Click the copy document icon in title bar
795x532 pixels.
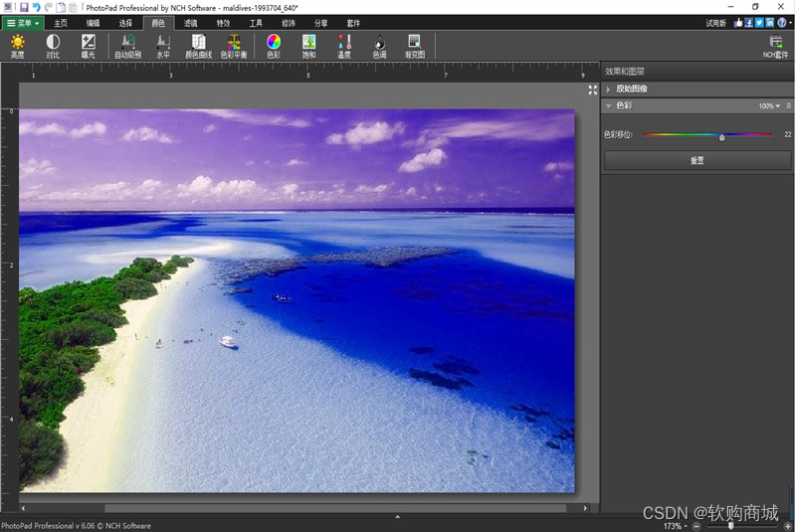tap(61, 7)
